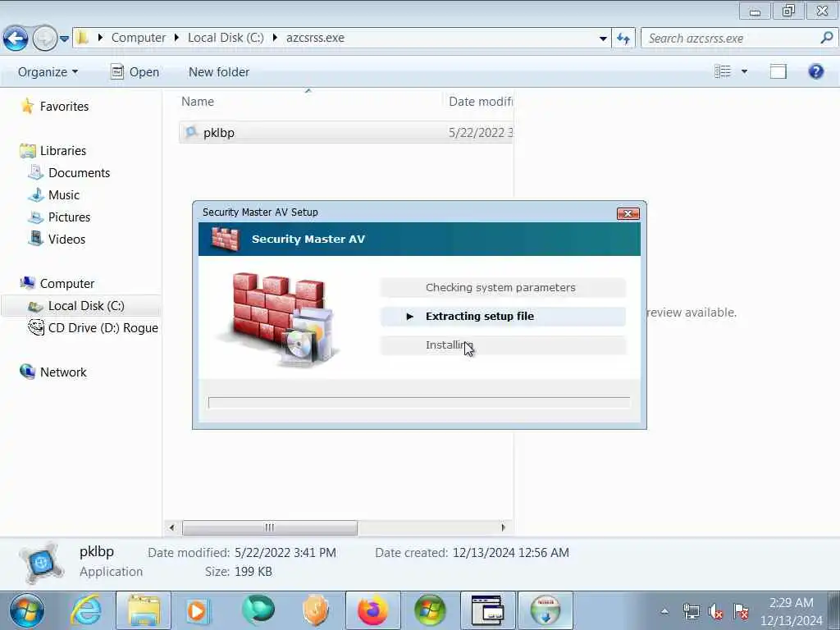Open the installer disc taskbar item
The width and height of the screenshot is (840, 630).
point(545,610)
